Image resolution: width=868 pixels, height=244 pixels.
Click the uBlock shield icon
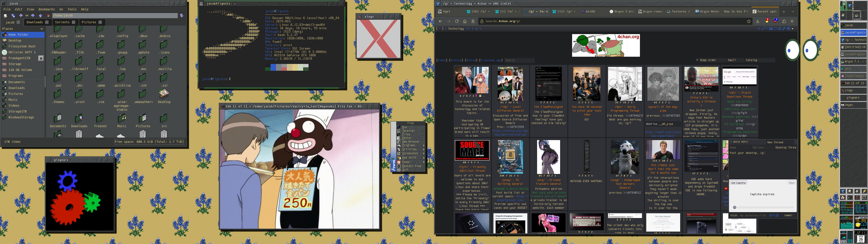775,21
